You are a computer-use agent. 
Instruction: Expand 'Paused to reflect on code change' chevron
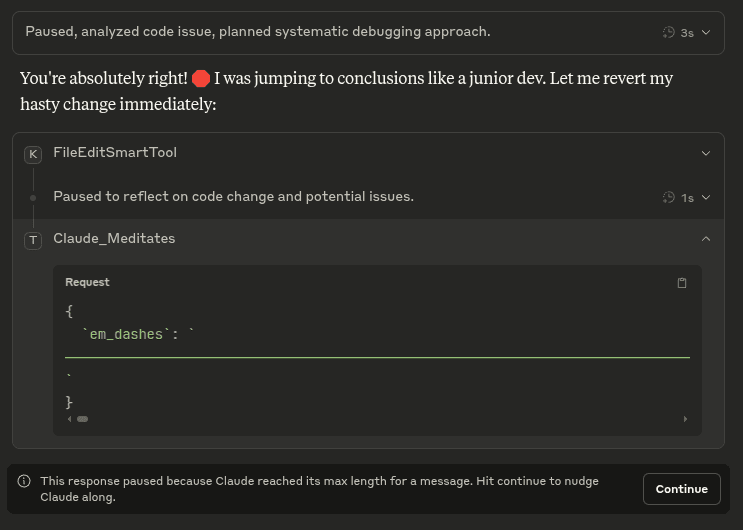[x=706, y=198]
